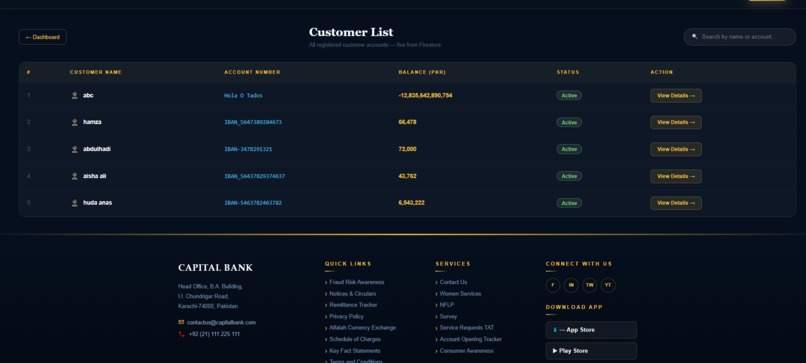Open the YT social media icon
Image resolution: width=806 pixels, height=363 pixels.
[x=608, y=285]
